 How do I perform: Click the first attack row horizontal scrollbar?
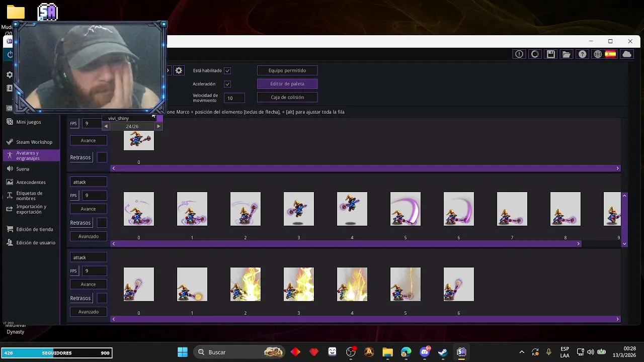[346, 244]
